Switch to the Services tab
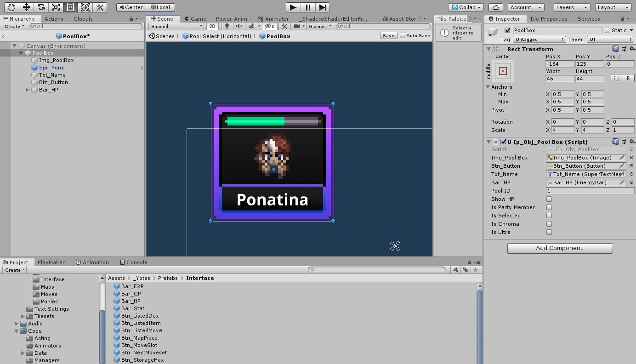The height and width of the screenshot is (364, 636). (x=589, y=19)
